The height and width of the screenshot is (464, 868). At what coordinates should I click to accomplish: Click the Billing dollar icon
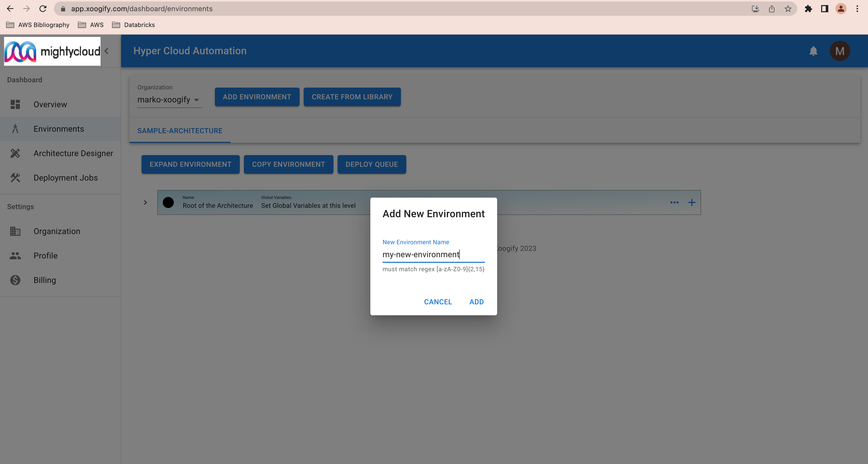tap(15, 280)
